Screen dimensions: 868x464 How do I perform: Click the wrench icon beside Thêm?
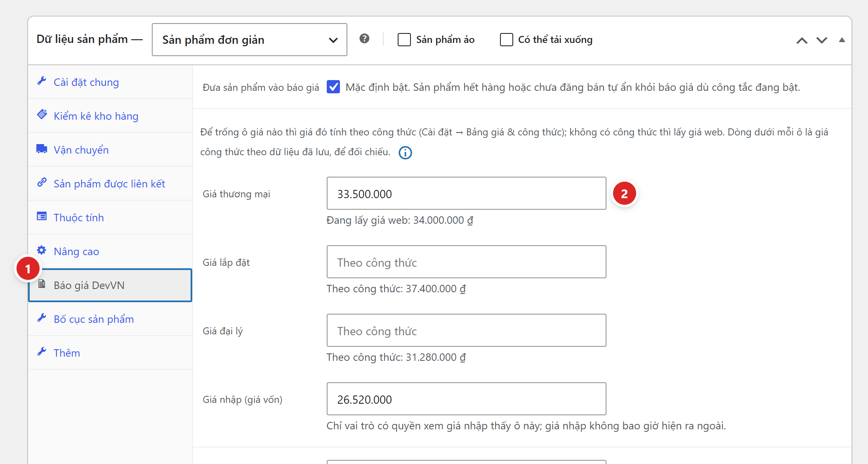click(42, 352)
